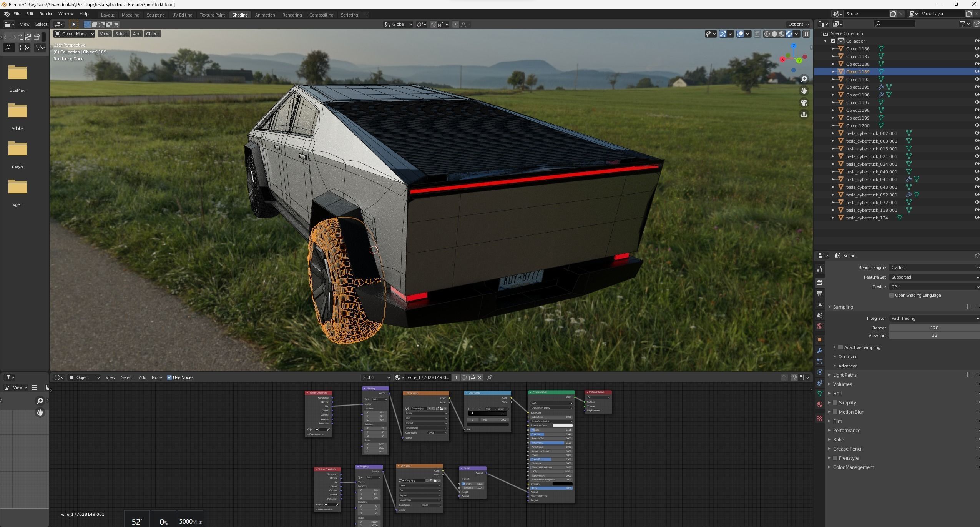Toggle the Use Nodes checkbox

pyautogui.click(x=169, y=377)
